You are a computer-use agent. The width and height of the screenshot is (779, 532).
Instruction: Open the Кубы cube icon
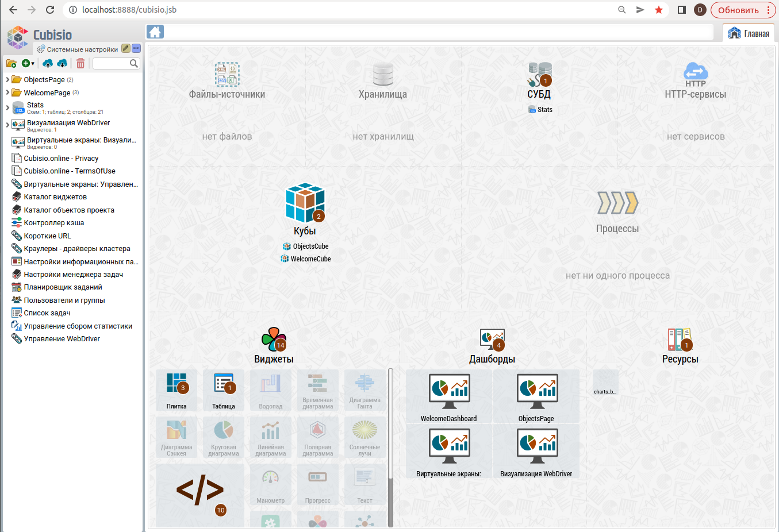305,203
